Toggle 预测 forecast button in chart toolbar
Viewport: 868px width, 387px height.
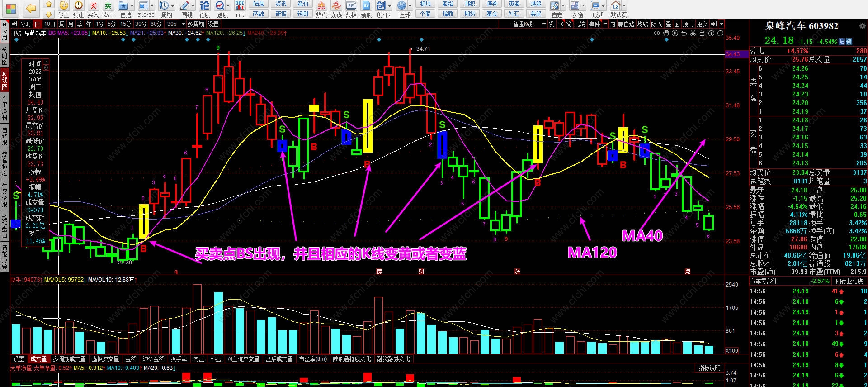click(688, 24)
